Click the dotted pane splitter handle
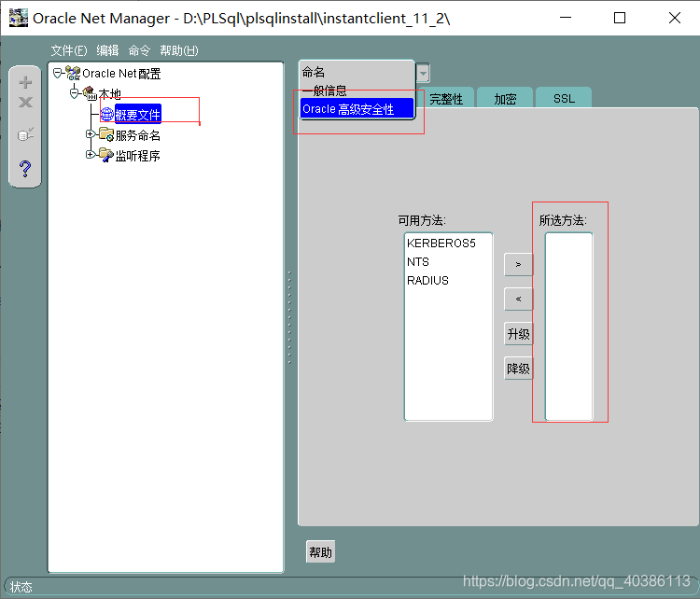This screenshot has height=599, width=700. 289,317
